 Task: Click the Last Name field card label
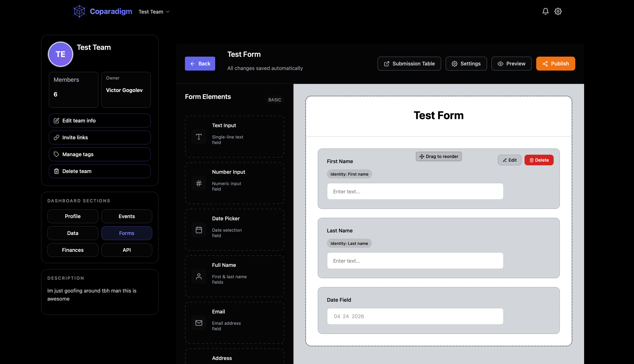click(340, 231)
